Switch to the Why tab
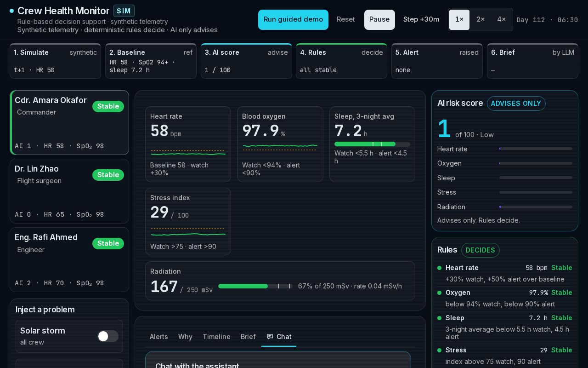 185,337
